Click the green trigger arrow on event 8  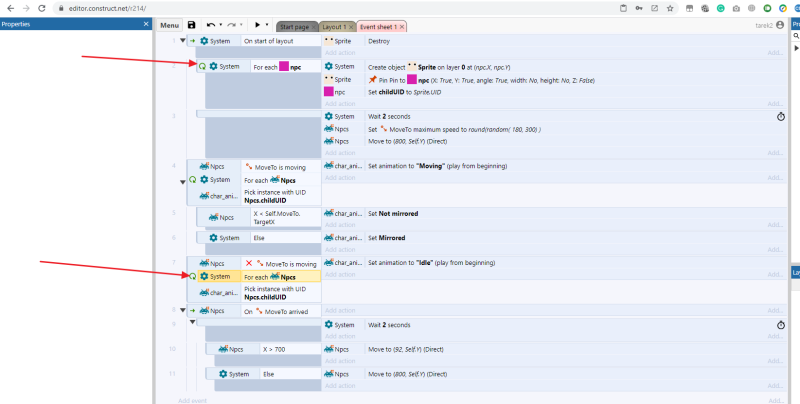click(x=193, y=311)
